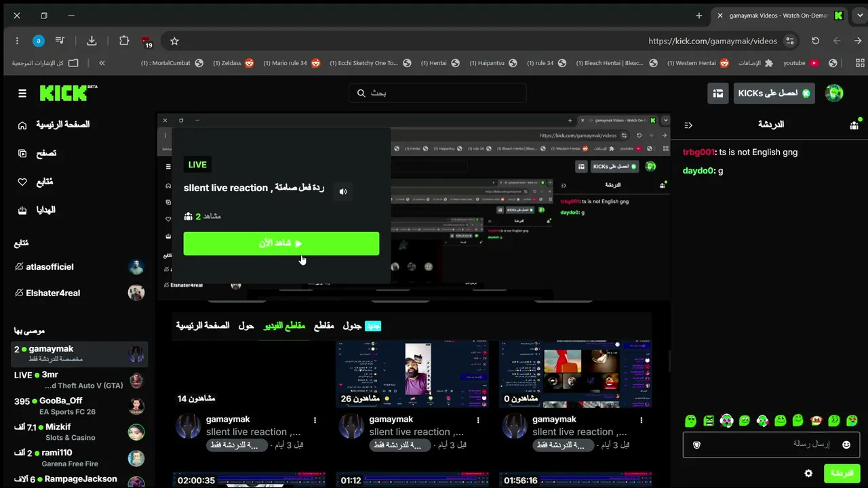The width and height of the screenshot is (868, 488).
Task: Open the browser three-dot menu
Action: point(17,41)
